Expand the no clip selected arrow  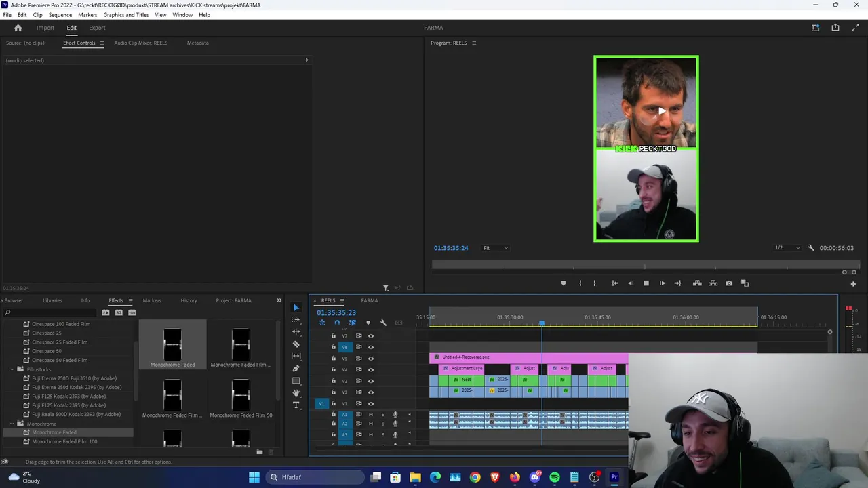pyautogui.click(x=307, y=60)
